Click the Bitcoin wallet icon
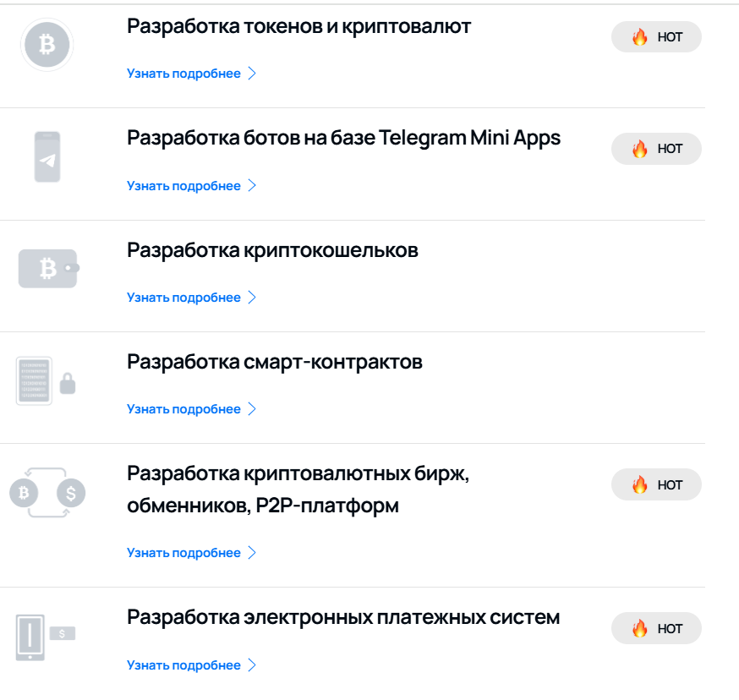739x700 pixels. tap(48, 269)
